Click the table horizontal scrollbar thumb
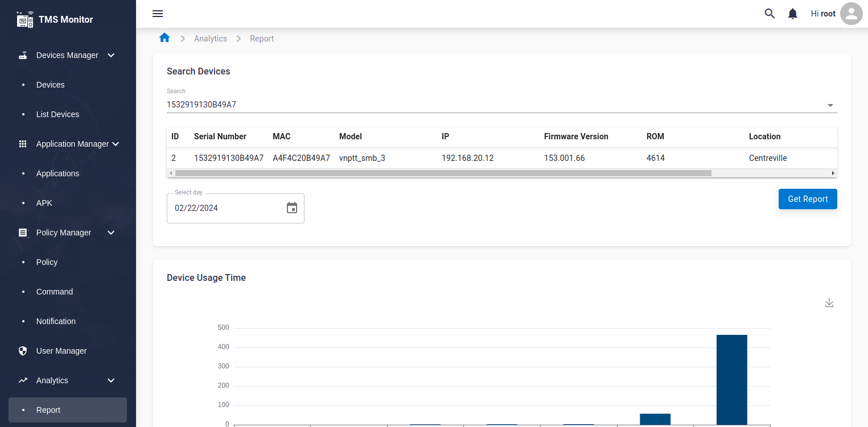 click(443, 173)
